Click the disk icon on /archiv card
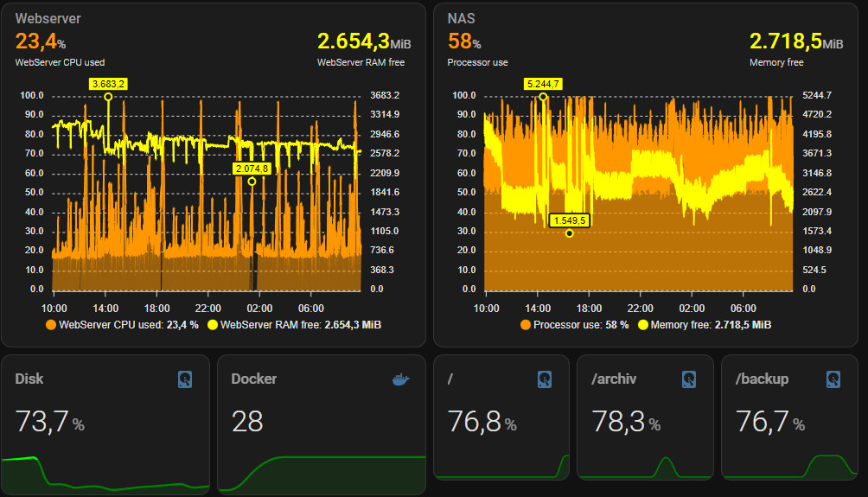 [689, 379]
